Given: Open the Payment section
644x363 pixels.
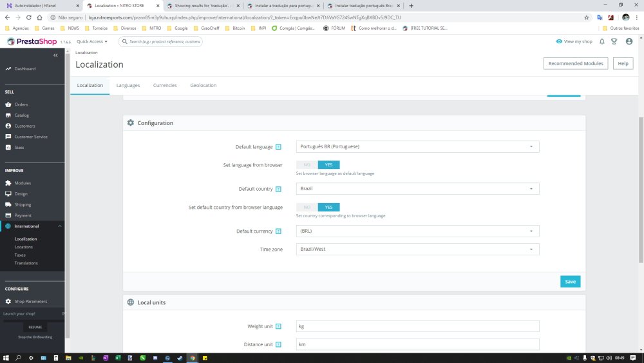Looking at the screenshot, I should pos(23,215).
